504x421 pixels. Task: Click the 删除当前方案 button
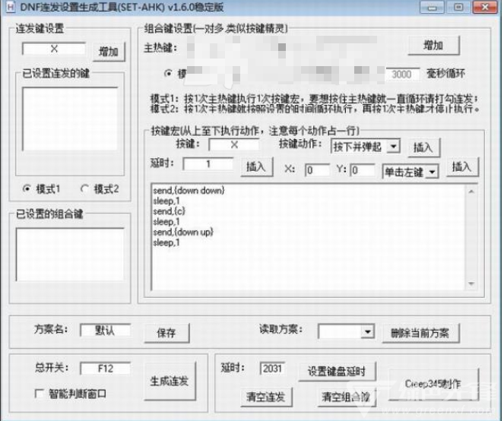(x=420, y=334)
